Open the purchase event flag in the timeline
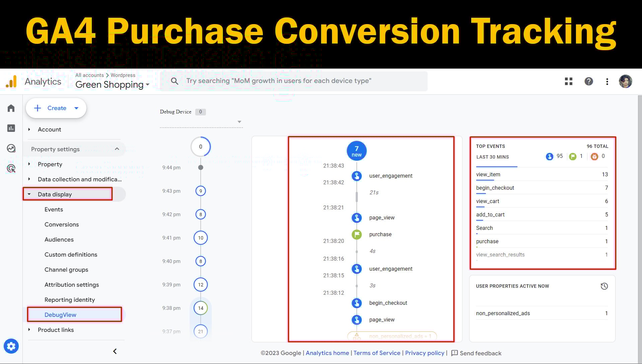642x364 pixels. click(356, 234)
